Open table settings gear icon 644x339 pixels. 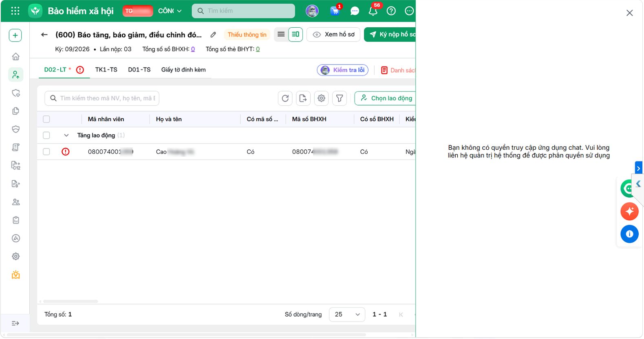click(322, 98)
